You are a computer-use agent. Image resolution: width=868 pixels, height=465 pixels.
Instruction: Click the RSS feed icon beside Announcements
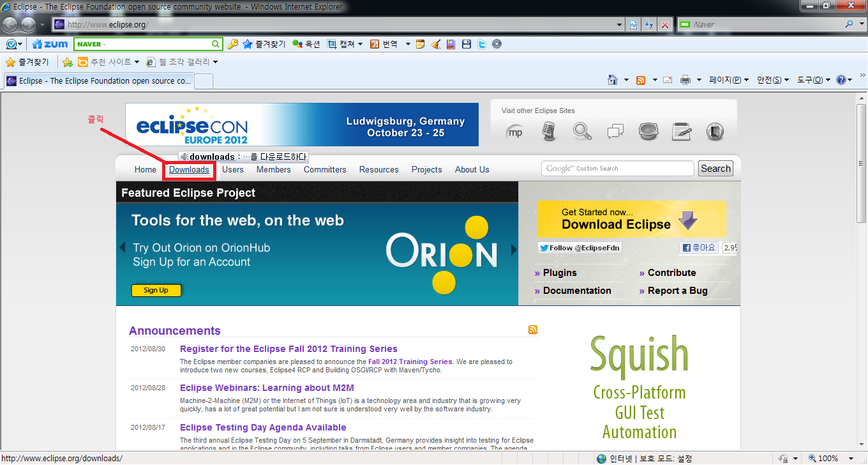[532, 330]
